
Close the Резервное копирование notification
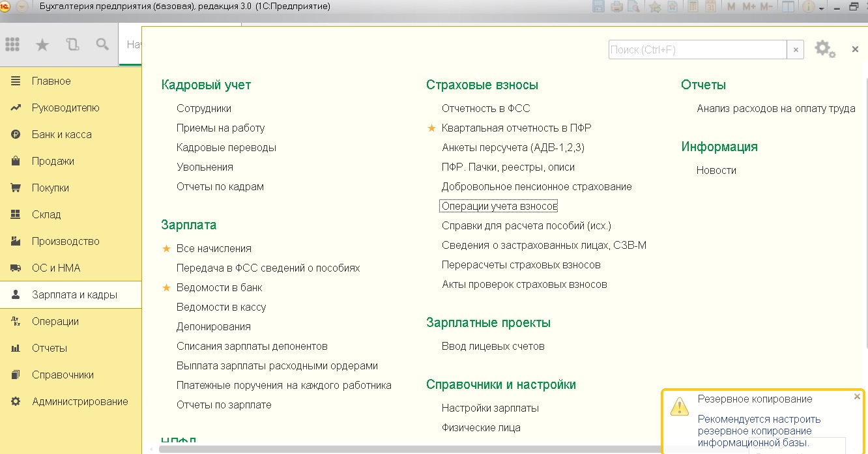pos(857,396)
